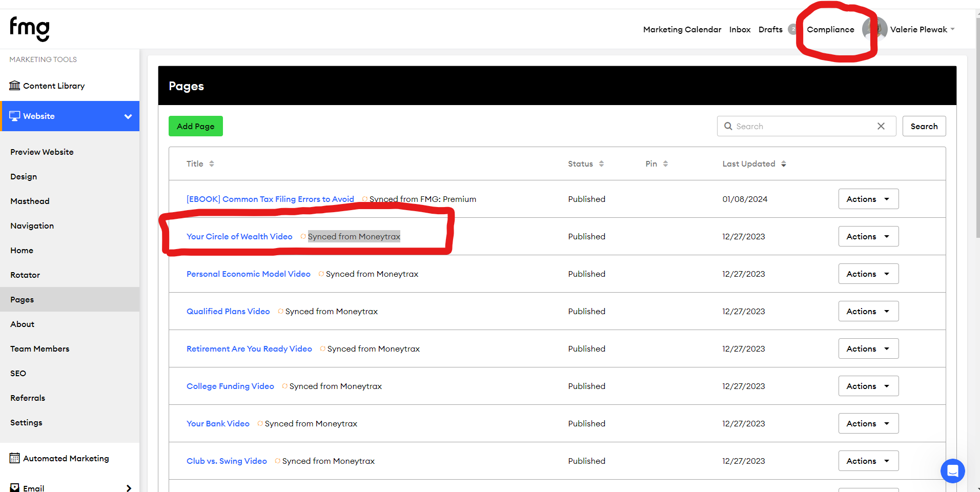The image size is (980, 492).
Task: Select Home in the sidebar
Action: coord(22,250)
